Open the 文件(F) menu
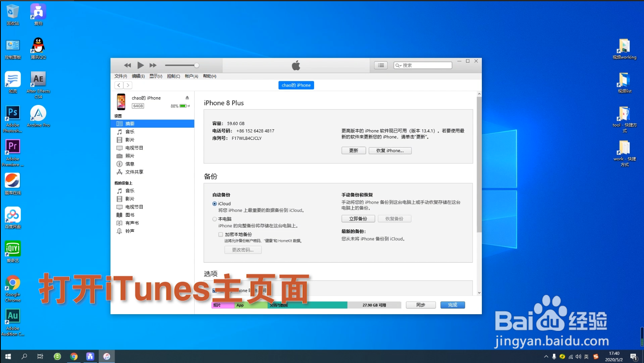 click(x=121, y=76)
